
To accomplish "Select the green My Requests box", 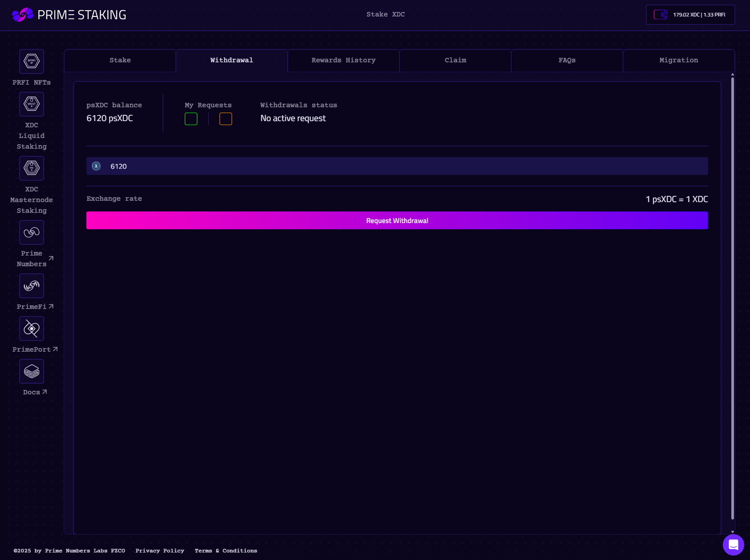I will pyautogui.click(x=191, y=119).
